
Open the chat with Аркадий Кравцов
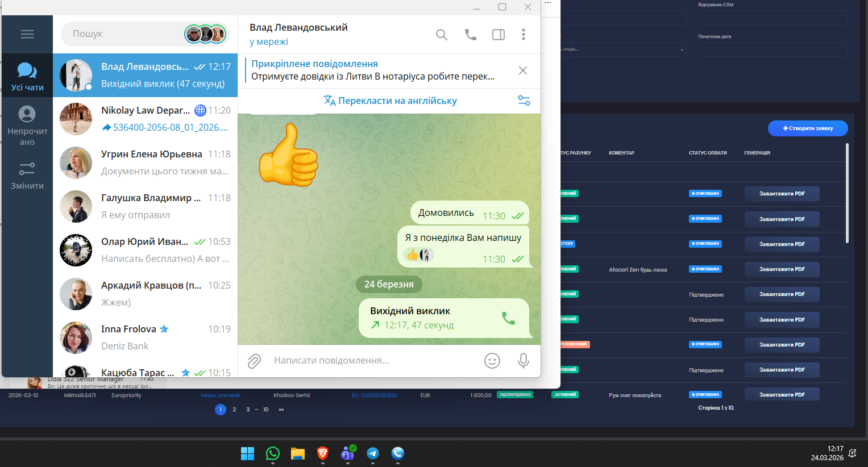coord(145,294)
